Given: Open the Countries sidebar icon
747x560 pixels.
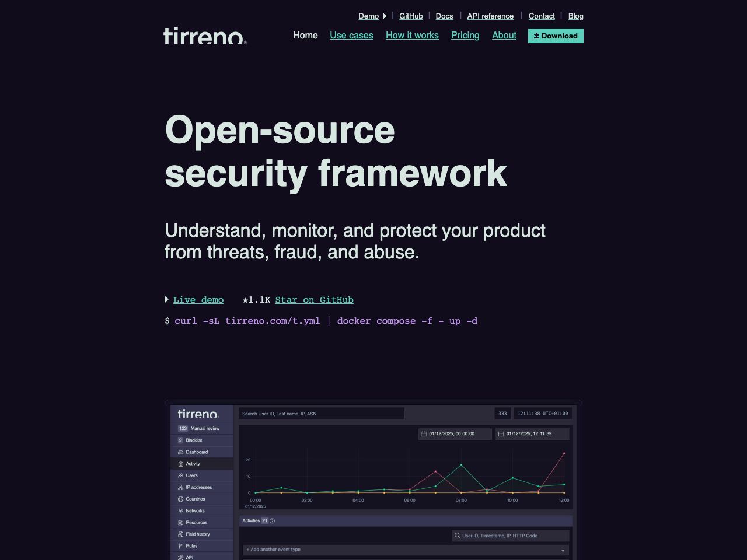Looking at the screenshot, I should point(180,499).
